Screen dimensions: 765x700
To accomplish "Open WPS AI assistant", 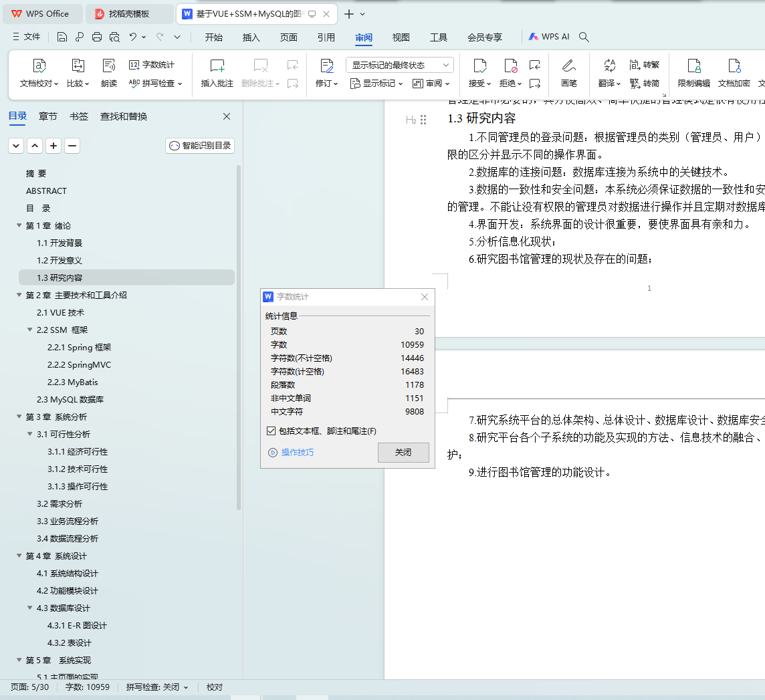I will coord(549,37).
